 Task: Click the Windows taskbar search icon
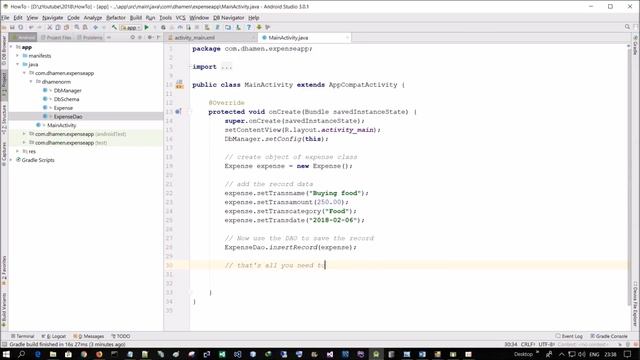[x=21, y=354]
